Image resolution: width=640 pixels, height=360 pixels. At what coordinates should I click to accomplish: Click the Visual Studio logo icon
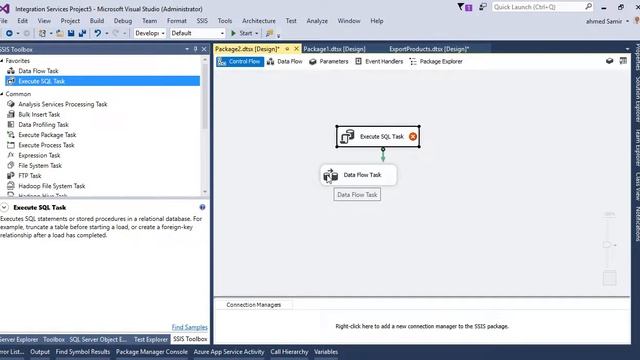4,8
